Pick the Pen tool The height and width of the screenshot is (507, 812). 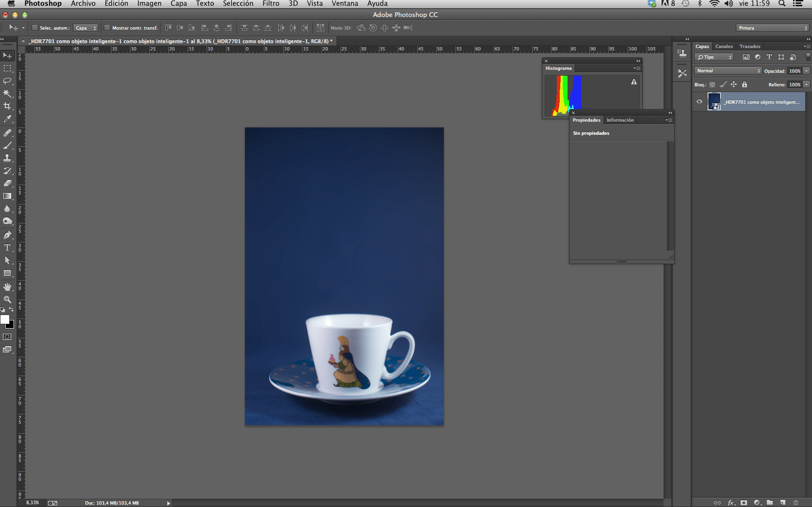point(7,235)
